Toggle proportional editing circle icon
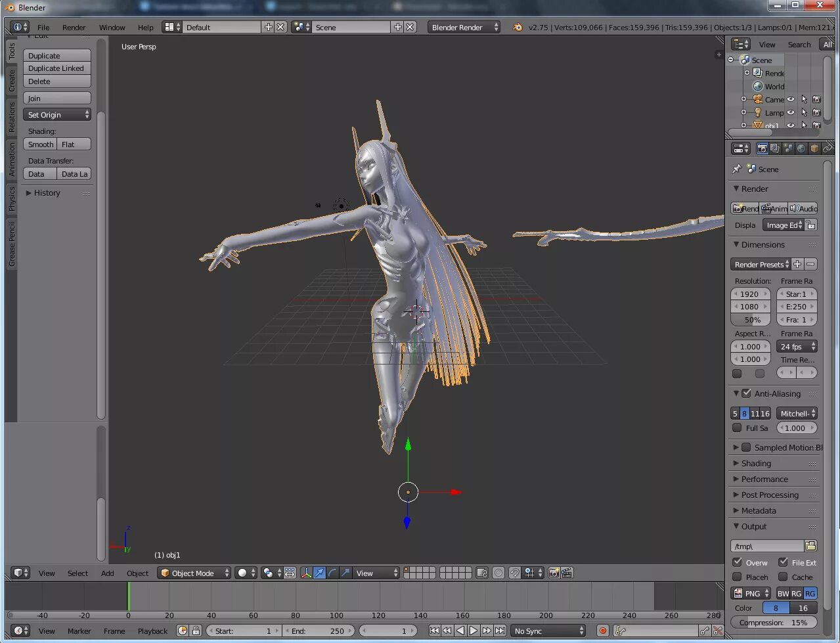Screen dimensions: 840x643 coord(498,573)
